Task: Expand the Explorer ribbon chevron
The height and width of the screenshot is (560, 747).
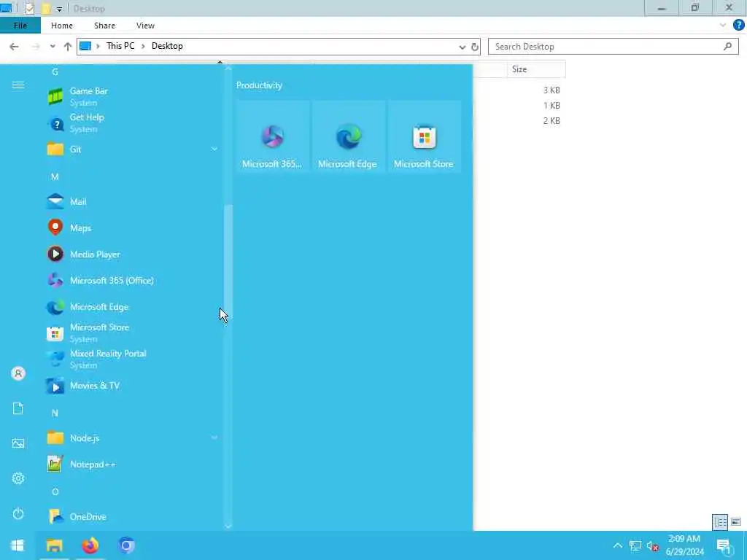Action: tap(723, 26)
